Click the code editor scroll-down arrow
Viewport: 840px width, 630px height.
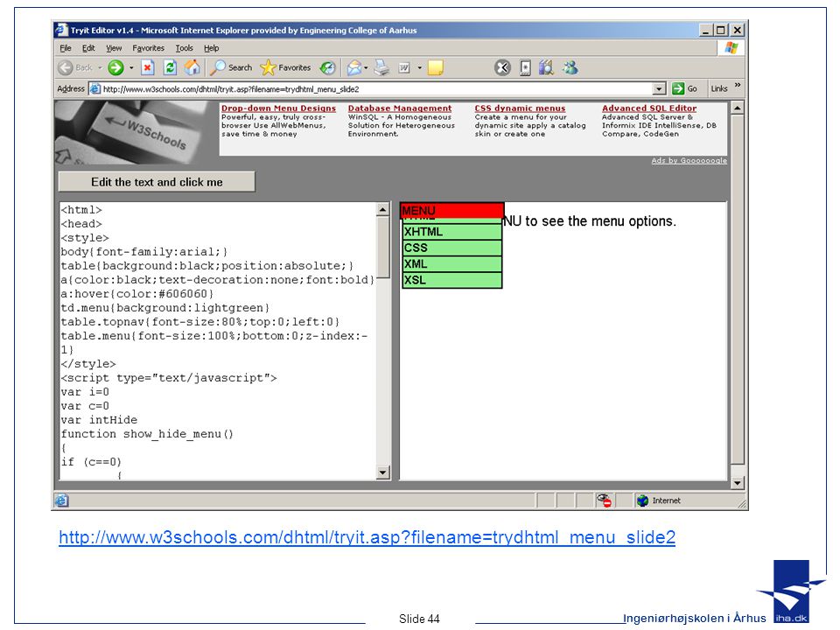tap(382, 472)
